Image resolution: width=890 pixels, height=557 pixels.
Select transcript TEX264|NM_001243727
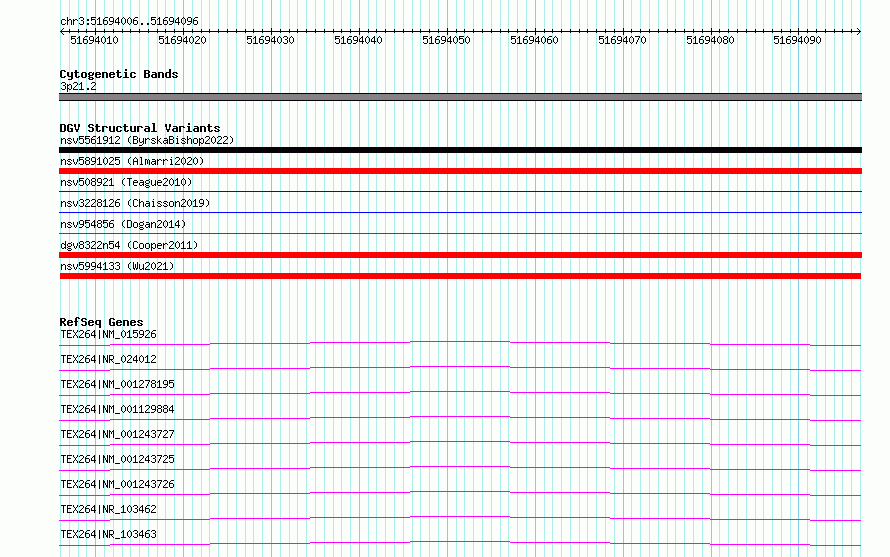pos(117,434)
